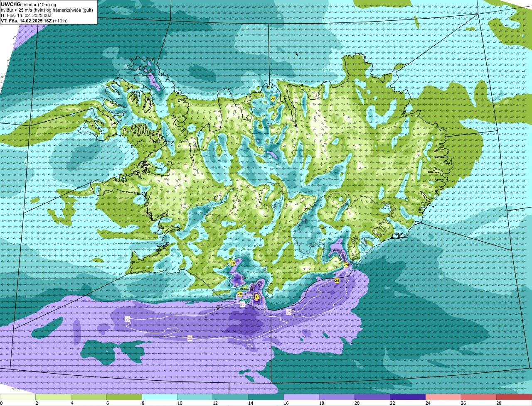Click the 2–4 m/s legend color swatch
The height and width of the screenshot is (406, 532).
click(x=53, y=397)
